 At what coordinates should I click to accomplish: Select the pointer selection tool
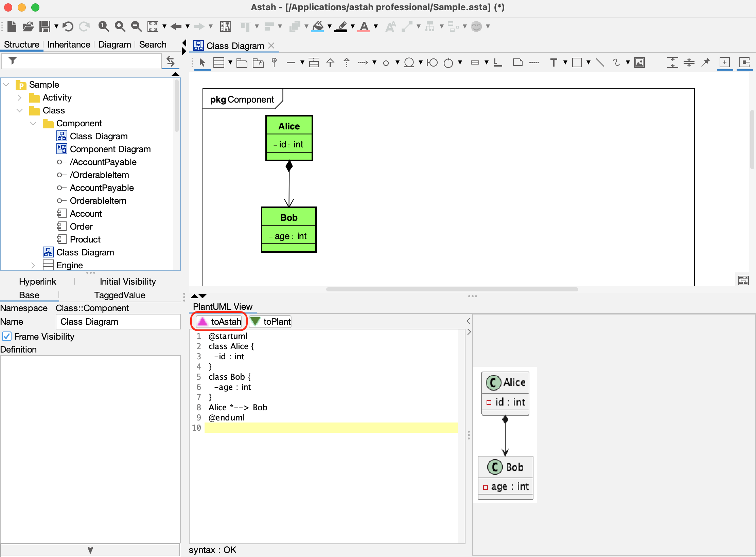click(203, 62)
